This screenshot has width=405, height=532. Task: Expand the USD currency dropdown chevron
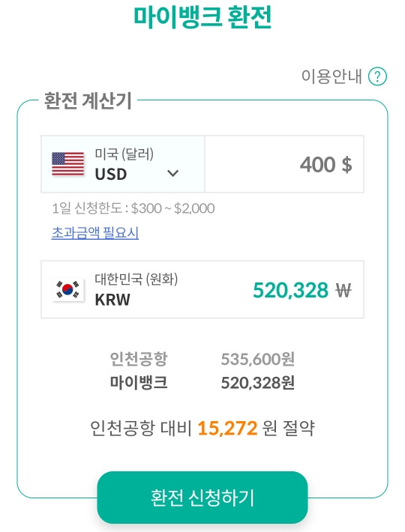[x=172, y=173]
